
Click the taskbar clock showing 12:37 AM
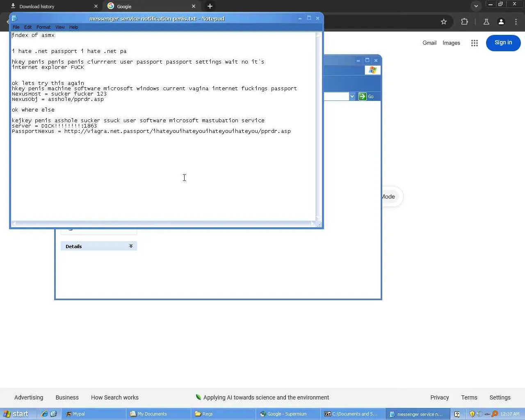(x=510, y=414)
